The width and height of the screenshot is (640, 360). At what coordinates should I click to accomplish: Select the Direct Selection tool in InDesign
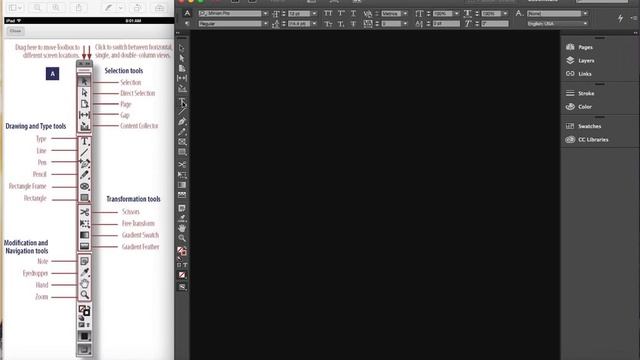tap(182, 58)
